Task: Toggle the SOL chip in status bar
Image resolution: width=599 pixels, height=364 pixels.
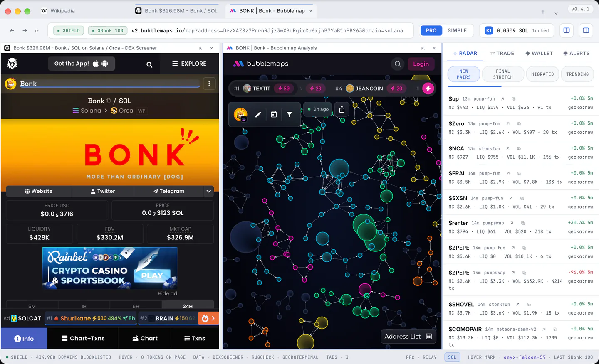Action: (x=452, y=357)
